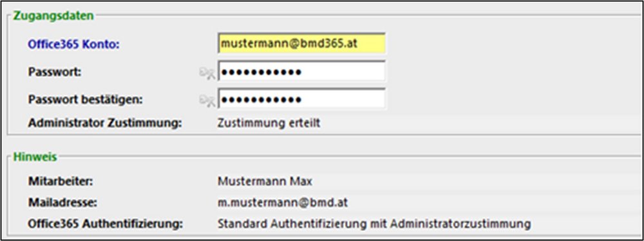Click the Zugangsdaten group header
The height and width of the screenshot is (241, 644).
[53, 15]
